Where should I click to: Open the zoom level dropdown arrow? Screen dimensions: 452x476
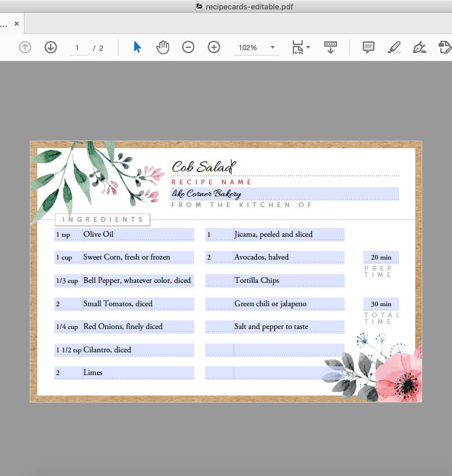coord(272,47)
